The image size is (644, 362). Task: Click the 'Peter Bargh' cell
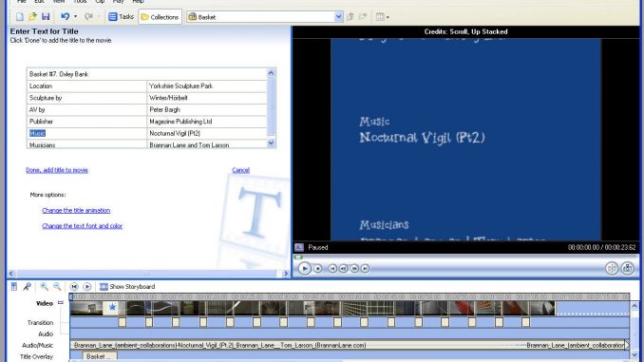[206, 109]
